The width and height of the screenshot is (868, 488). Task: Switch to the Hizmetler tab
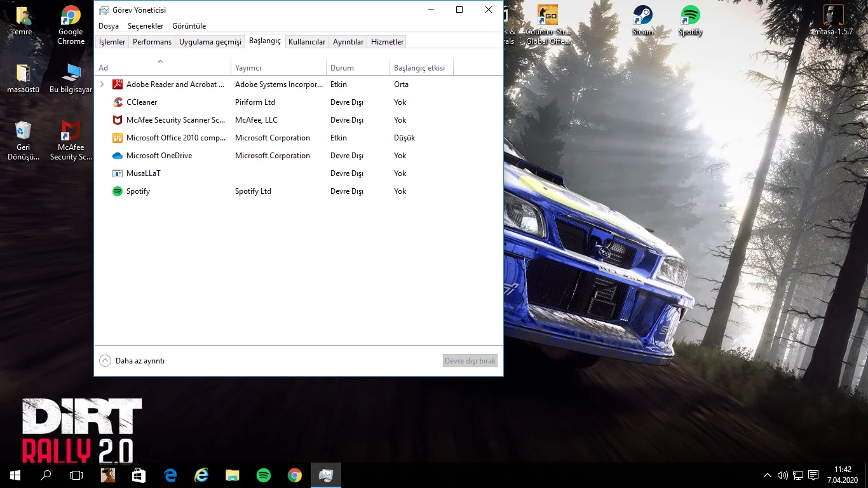coord(388,42)
